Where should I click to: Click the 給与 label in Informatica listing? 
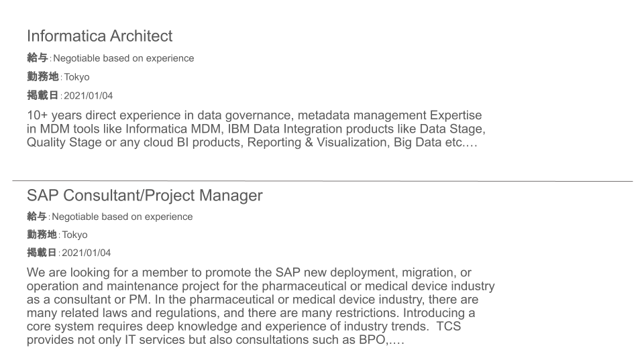click(38, 58)
